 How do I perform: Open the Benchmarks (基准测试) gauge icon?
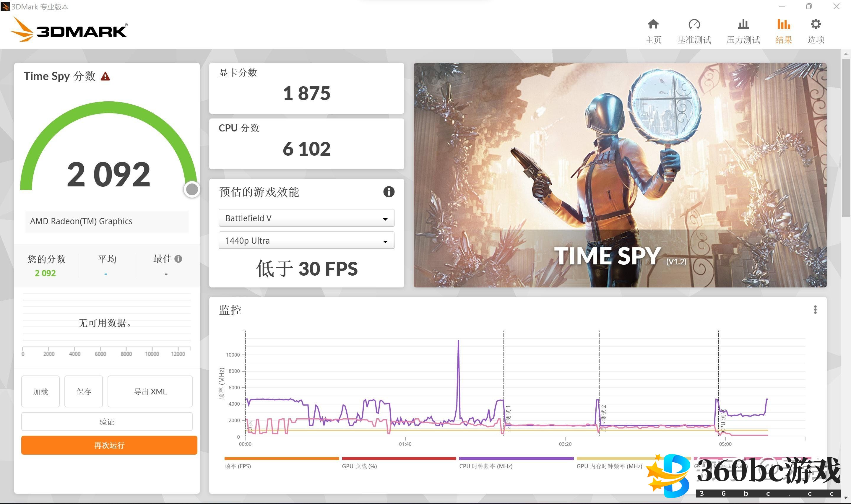point(694,25)
